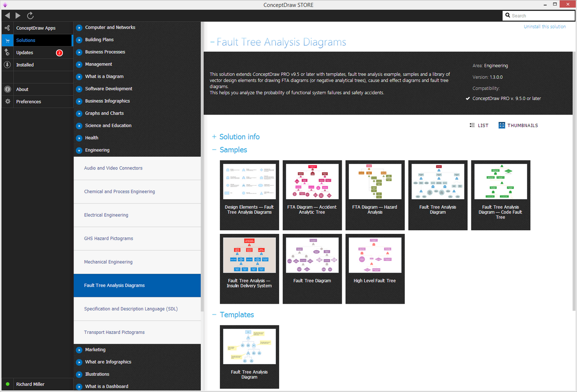
Task: Expand the Building Plans category
Action: pos(79,40)
